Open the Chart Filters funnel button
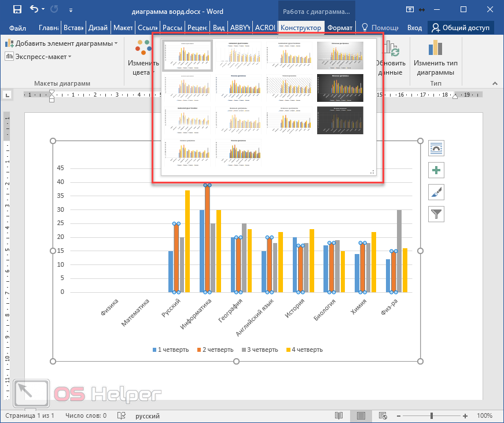The image size is (504, 423). [436, 214]
